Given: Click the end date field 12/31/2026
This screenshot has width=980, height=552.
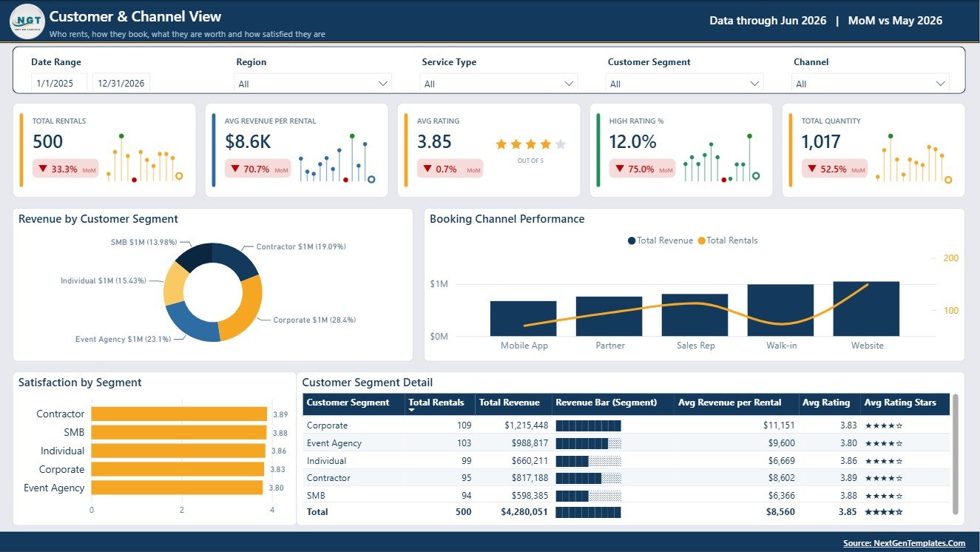Looking at the screenshot, I should pos(121,84).
